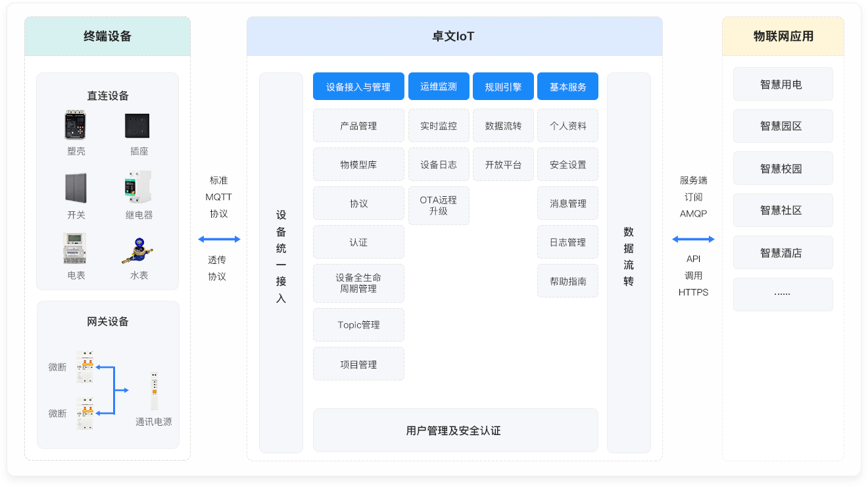Select the black 插座 socket icon
Image resolution: width=868 pixels, height=487 pixels.
coord(137,126)
